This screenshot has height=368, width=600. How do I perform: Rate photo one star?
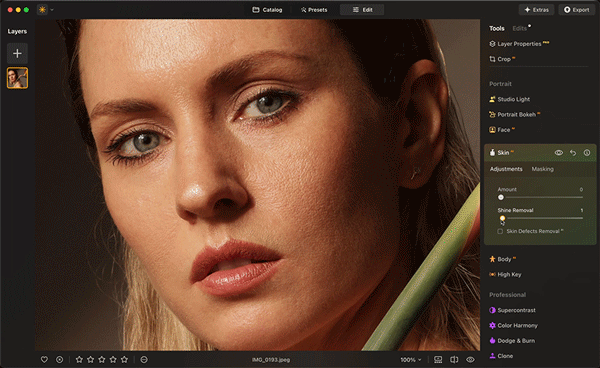(x=79, y=360)
